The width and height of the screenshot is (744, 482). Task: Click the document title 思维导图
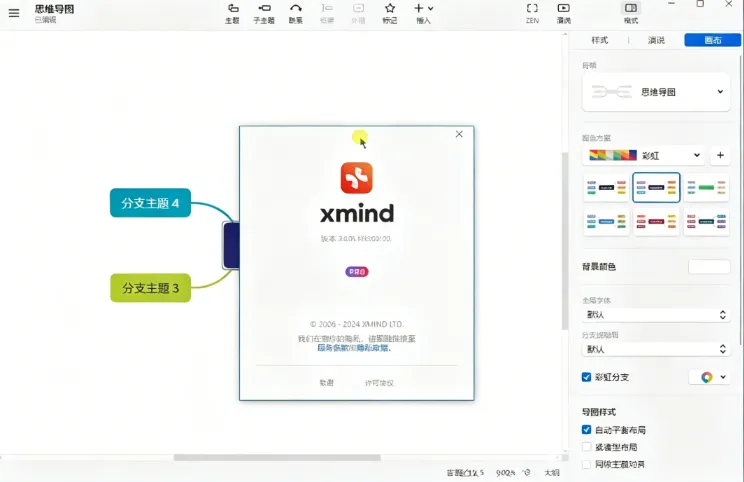(55, 9)
